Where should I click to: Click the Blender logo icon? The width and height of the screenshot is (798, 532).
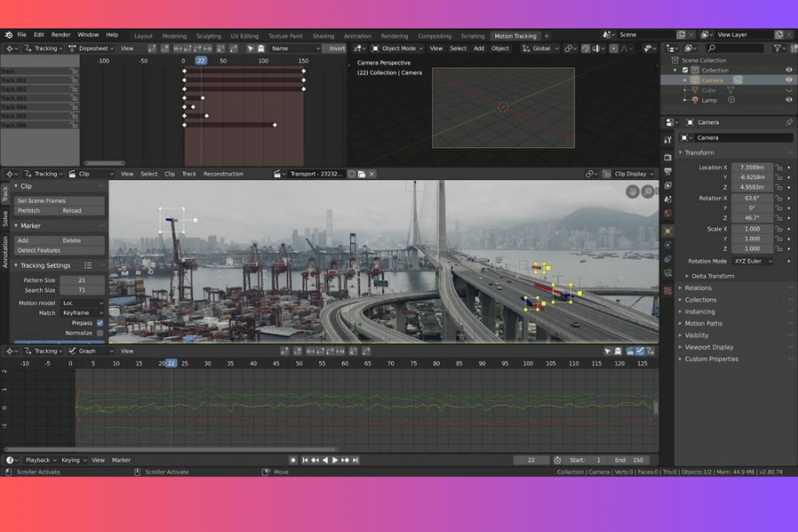[x=8, y=35]
